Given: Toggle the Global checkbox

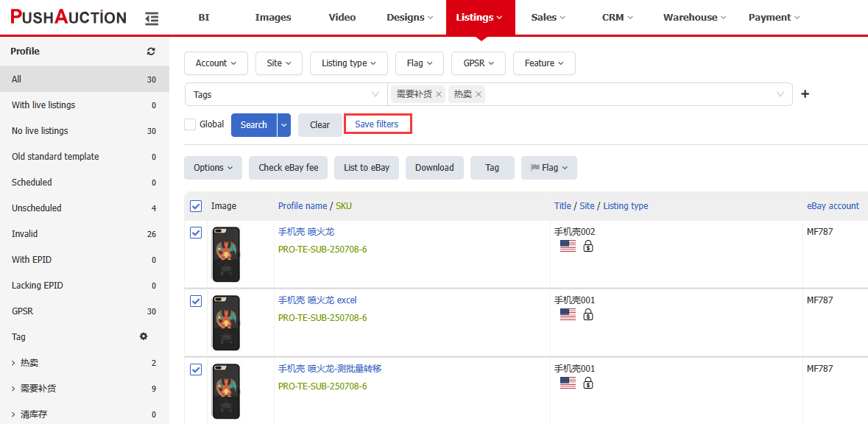Looking at the screenshot, I should click(190, 124).
